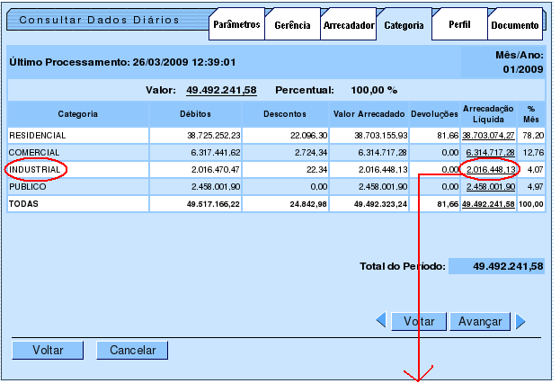This screenshot has width=560, height=392.
Task: Select the INDUSTRIAL category cell
Action: 35,169
